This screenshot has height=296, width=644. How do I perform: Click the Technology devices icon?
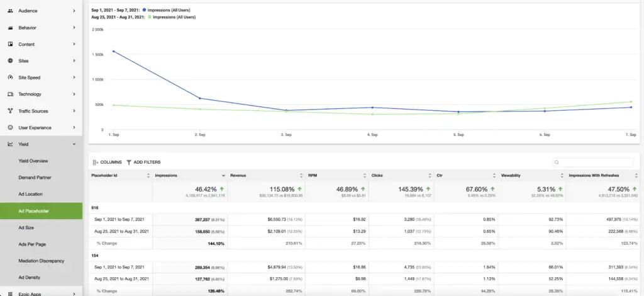[10, 94]
